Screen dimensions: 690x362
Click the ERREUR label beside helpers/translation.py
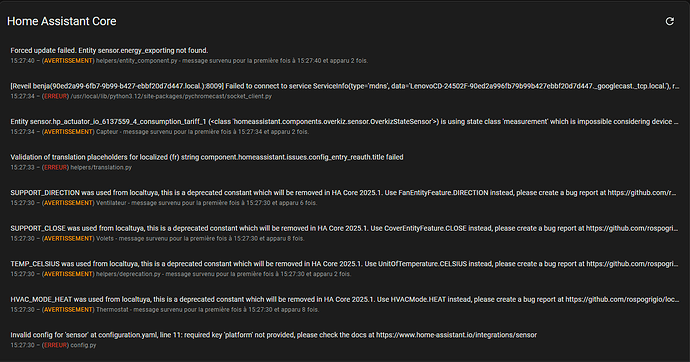pos(56,168)
